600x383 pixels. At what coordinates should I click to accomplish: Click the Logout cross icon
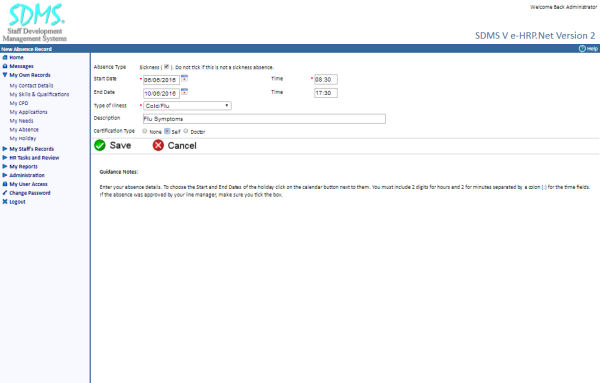tap(5, 202)
